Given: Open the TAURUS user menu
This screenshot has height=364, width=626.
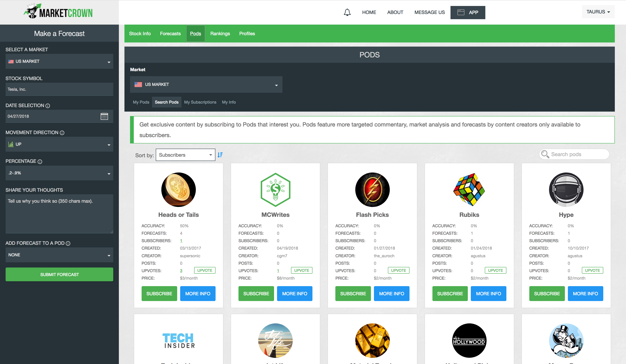Looking at the screenshot, I should click(x=598, y=12).
